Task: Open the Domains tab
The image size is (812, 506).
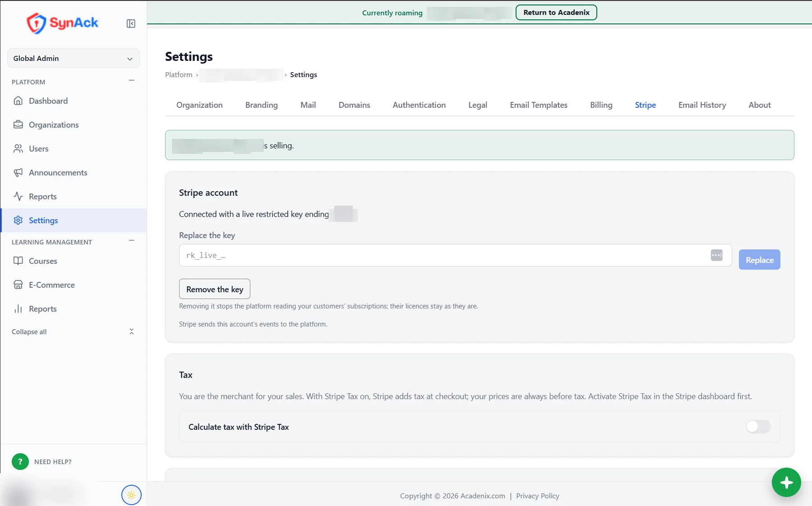Action: pos(354,105)
